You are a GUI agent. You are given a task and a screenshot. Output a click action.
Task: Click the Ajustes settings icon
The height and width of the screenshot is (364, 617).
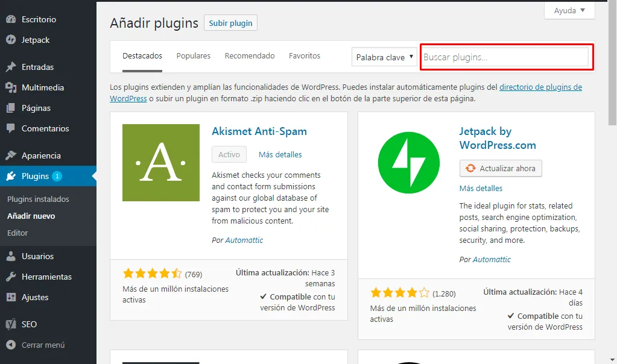pyautogui.click(x=11, y=297)
